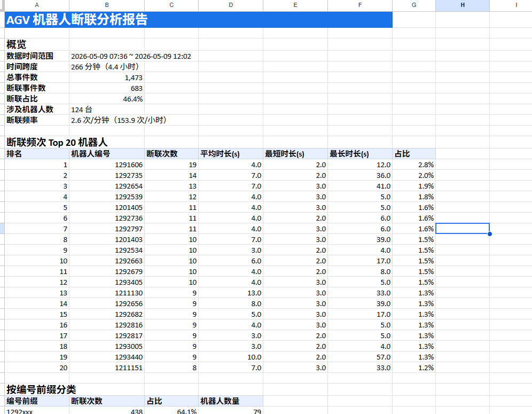Select robot number cell '1292654'

click(106, 186)
